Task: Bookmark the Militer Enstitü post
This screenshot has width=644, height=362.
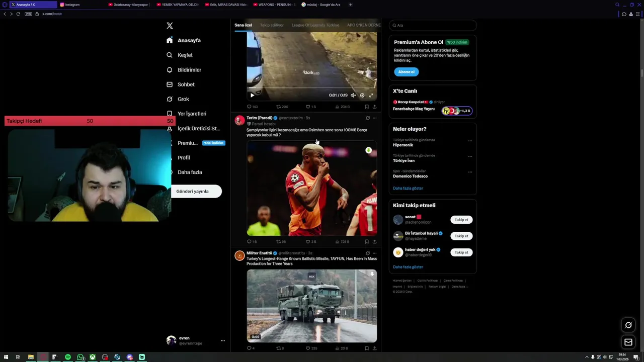Action: 367,348
